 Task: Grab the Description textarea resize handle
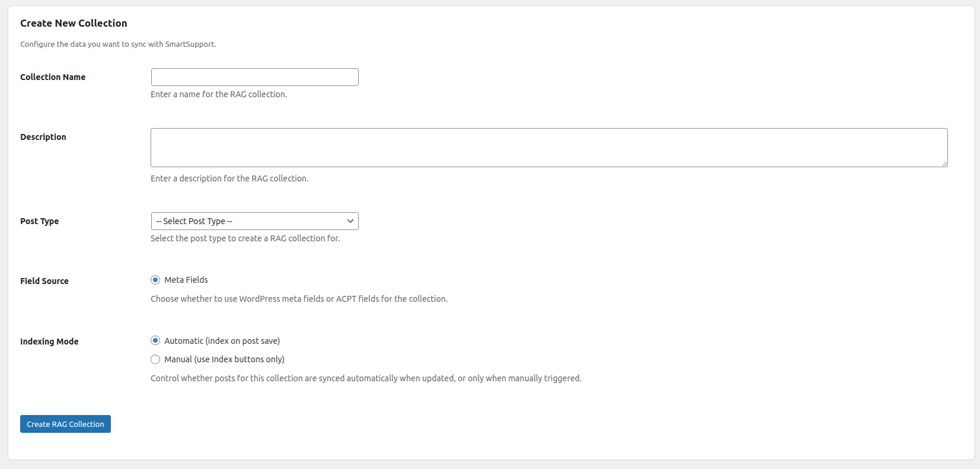click(x=944, y=164)
